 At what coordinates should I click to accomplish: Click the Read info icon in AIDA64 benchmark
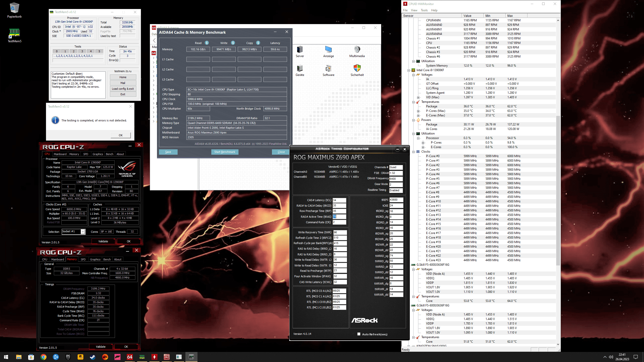click(207, 43)
